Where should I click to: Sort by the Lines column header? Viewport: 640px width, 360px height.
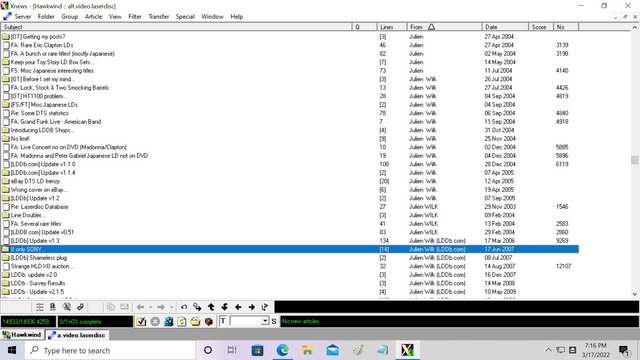point(392,27)
